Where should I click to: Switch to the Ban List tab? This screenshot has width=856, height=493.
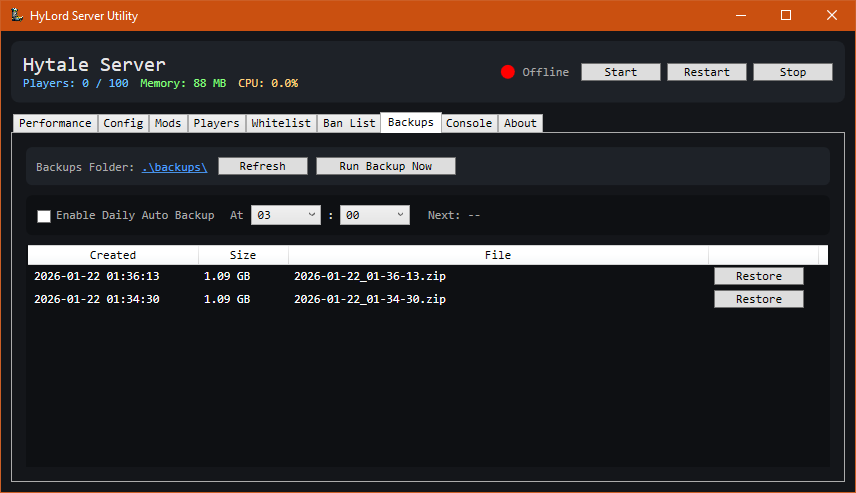pyautogui.click(x=349, y=123)
